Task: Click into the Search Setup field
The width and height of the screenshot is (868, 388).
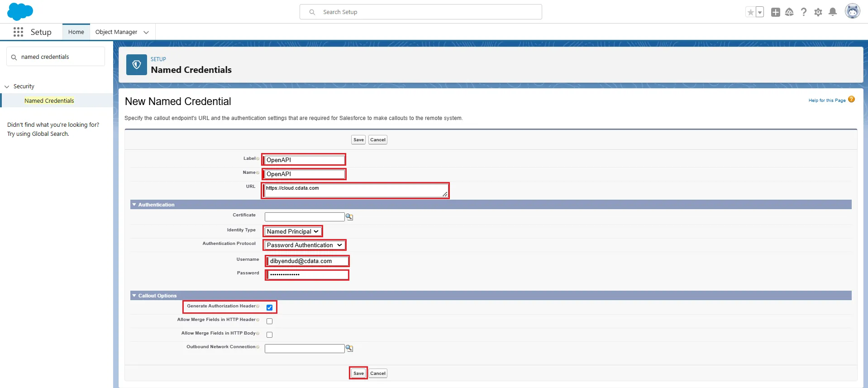Action: pyautogui.click(x=421, y=12)
